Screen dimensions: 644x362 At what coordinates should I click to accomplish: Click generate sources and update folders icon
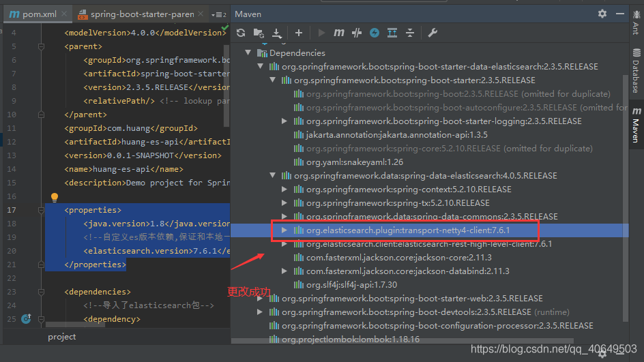pyautogui.click(x=259, y=33)
